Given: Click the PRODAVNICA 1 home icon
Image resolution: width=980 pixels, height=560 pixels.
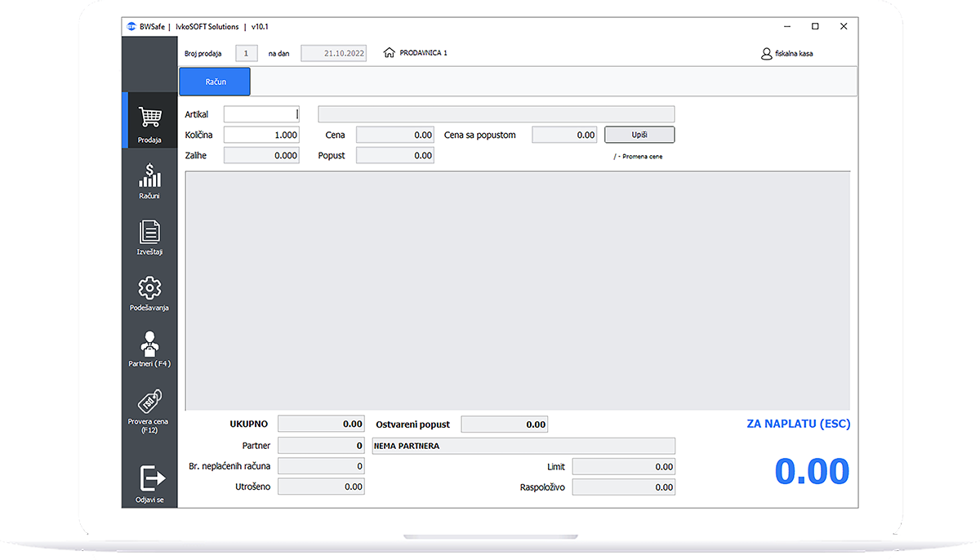Looking at the screenshot, I should 389,53.
